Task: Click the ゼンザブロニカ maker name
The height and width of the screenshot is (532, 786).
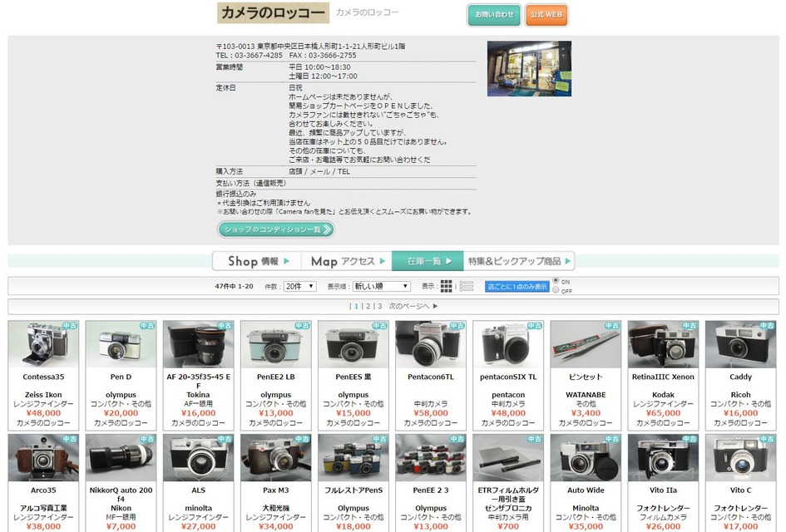Action: 508,508
